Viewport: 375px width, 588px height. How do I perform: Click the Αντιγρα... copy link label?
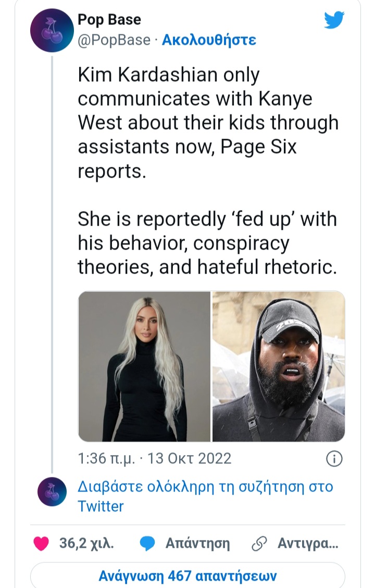point(308,543)
